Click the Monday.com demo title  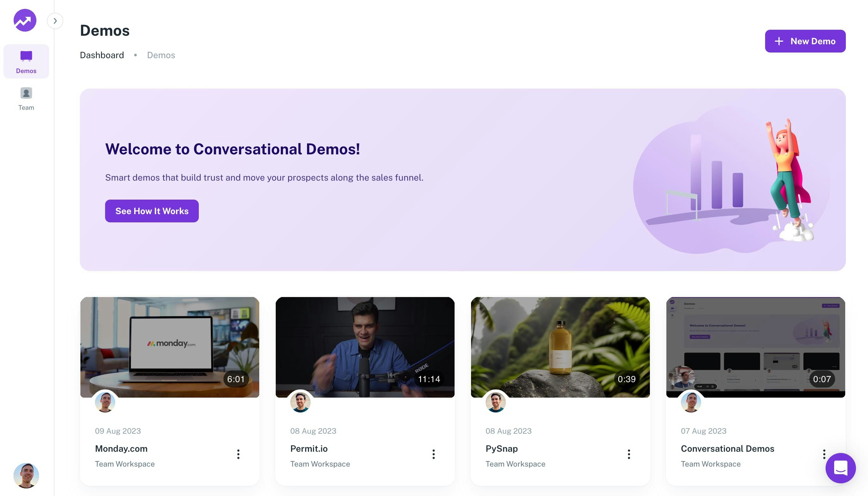pos(121,449)
